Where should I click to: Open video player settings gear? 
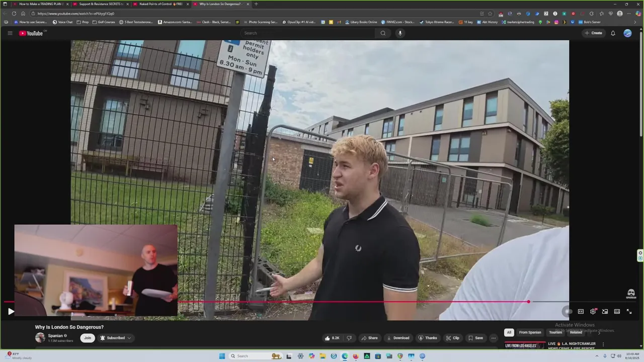coord(593,312)
